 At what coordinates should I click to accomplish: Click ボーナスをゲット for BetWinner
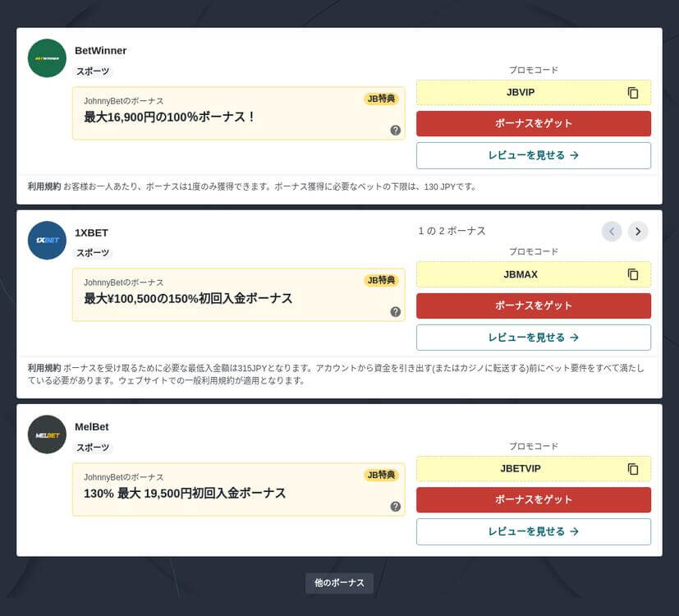pyautogui.click(x=533, y=124)
